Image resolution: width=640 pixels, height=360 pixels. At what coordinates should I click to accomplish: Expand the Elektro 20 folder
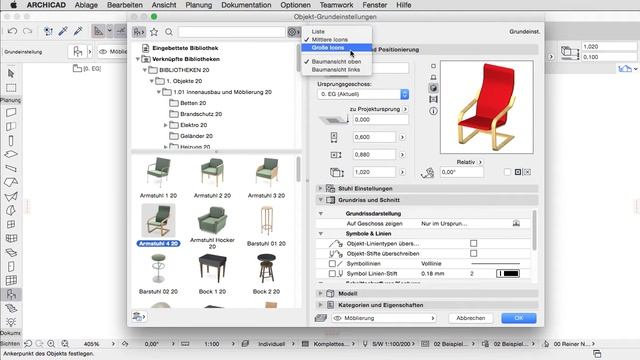(165, 125)
